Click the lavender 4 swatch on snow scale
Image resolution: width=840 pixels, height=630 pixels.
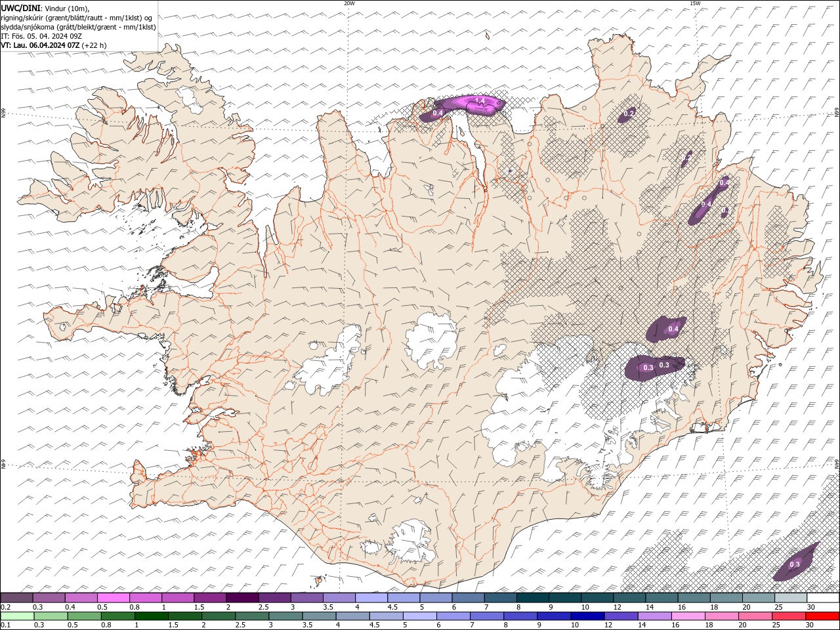click(x=371, y=598)
